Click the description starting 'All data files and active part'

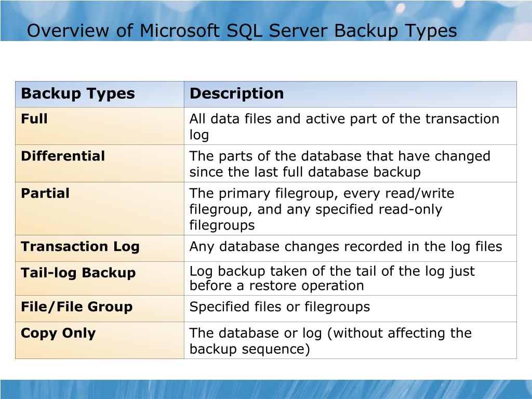click(x=344, y=127)
